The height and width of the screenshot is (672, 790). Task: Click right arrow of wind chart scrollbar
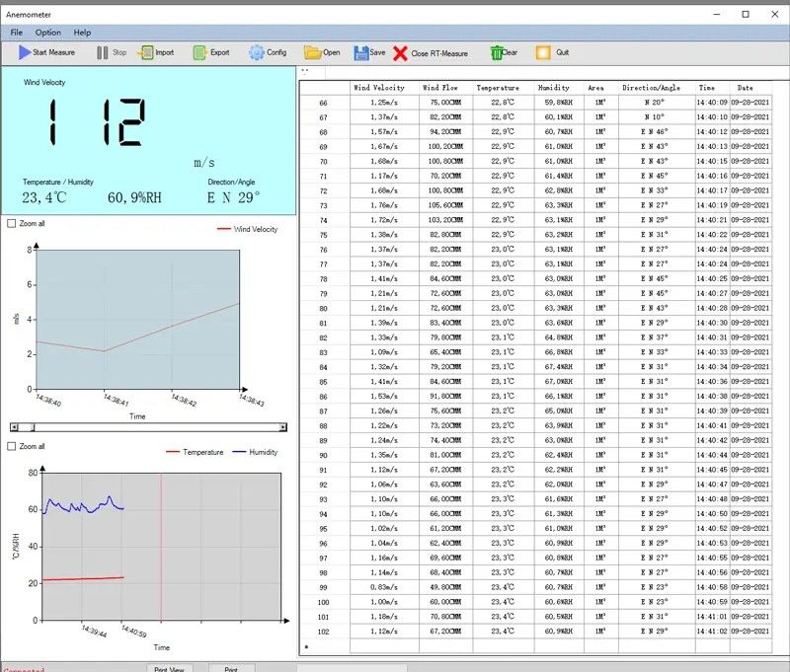283,427
